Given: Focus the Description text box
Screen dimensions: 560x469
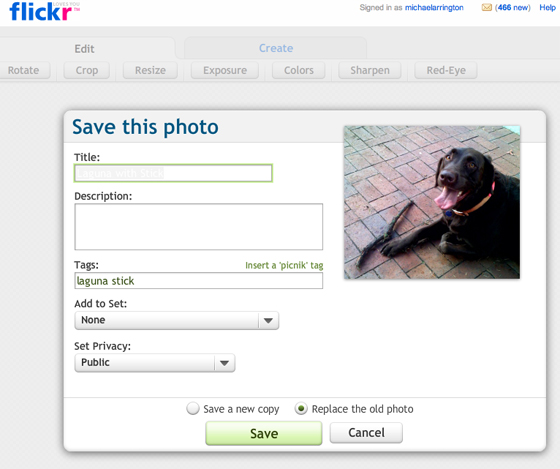Looking at the screenshot, I should pos(199,226).
